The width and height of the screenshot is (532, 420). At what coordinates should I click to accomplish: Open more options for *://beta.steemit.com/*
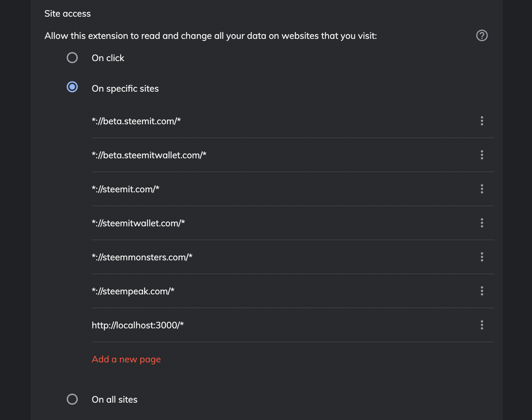coord(482,121)
